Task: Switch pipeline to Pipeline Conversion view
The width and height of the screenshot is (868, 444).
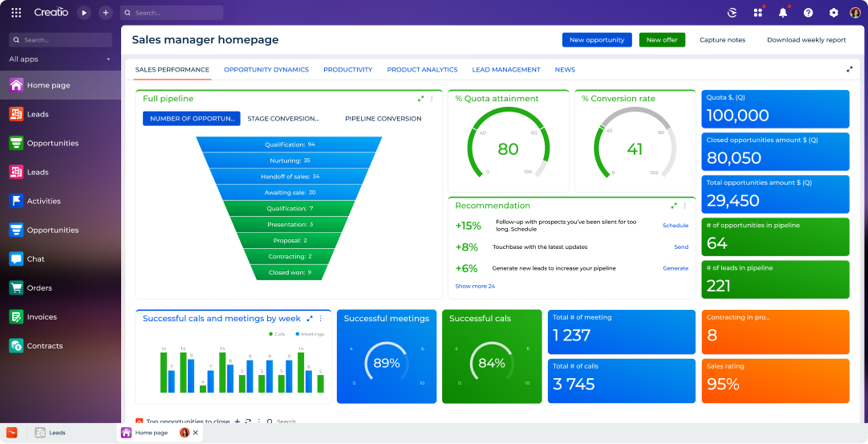Action: tap(383, 119)
